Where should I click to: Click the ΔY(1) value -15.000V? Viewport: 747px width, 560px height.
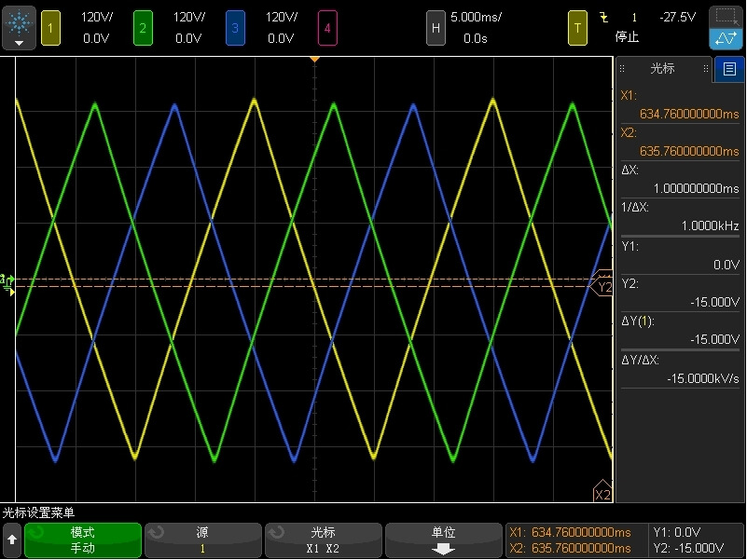click(714, 339)
